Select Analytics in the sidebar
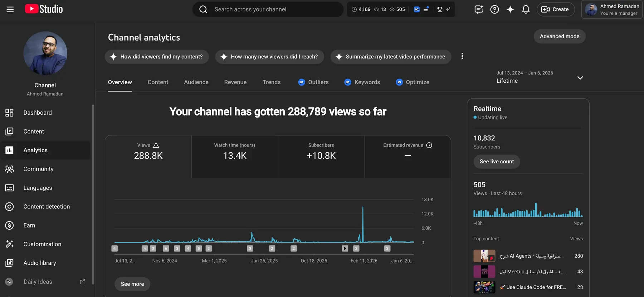Image resolution: width=644 pixels, height=297 pixels. coord(45,150)
